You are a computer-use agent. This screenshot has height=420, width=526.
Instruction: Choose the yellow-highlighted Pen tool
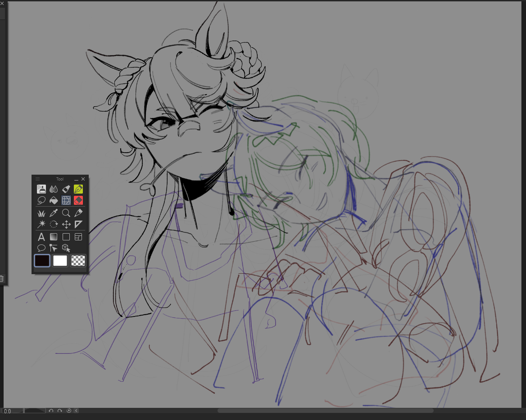pos(78,189)
